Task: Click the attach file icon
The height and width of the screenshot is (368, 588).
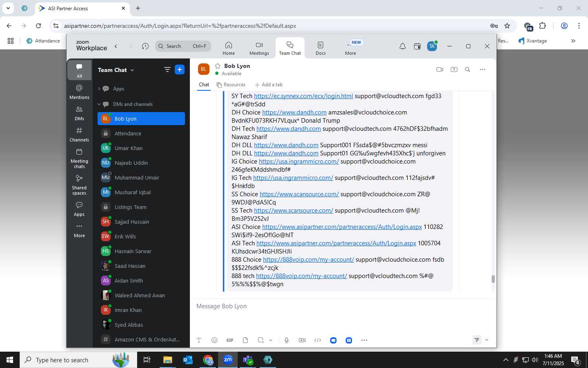Action: (245, 340)
